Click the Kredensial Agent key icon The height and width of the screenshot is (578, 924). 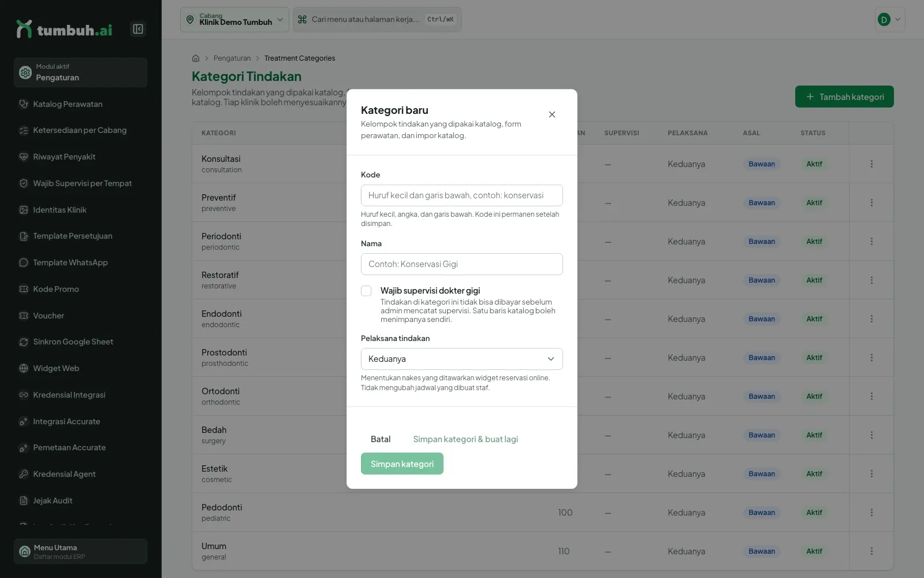pyautogui.click(x=24, y=474)
